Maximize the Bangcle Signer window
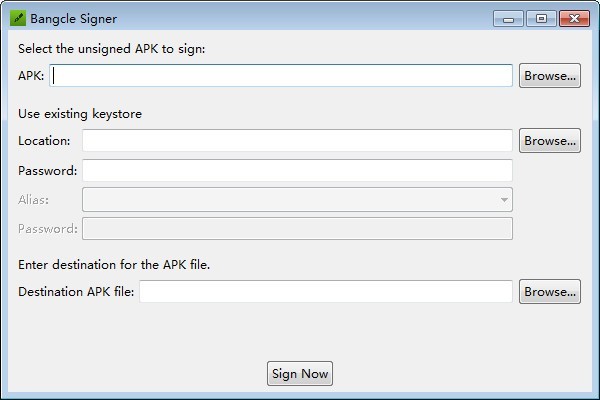600x400 pixels. (541, 18)
